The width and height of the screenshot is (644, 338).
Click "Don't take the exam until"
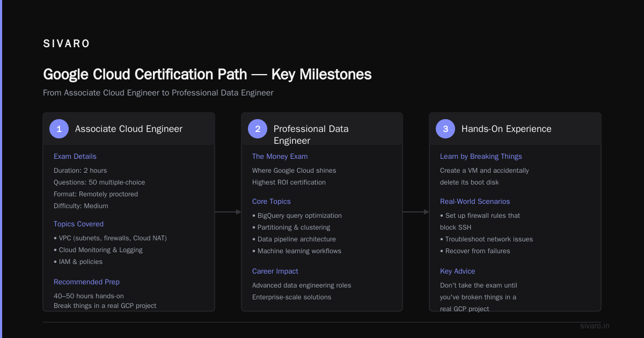pos(479,285)
